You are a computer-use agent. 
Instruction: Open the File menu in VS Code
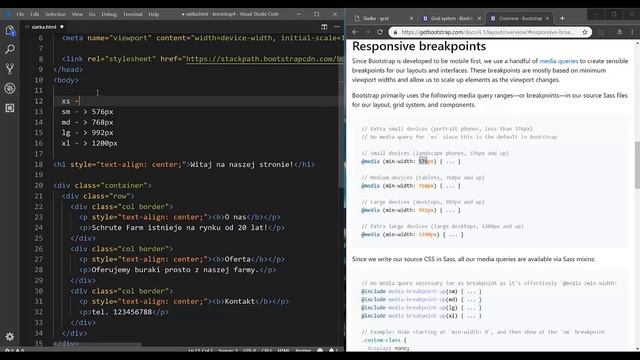point(20,14)
